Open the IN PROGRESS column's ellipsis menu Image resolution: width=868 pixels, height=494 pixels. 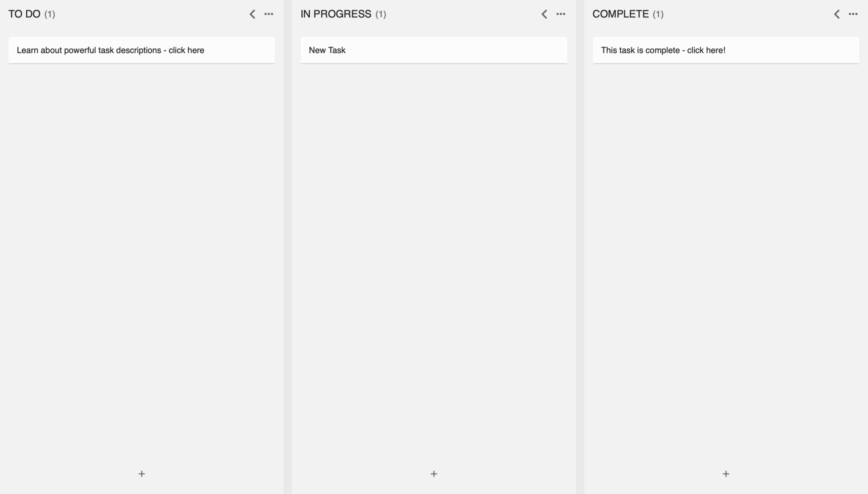(x=561, y=14)
